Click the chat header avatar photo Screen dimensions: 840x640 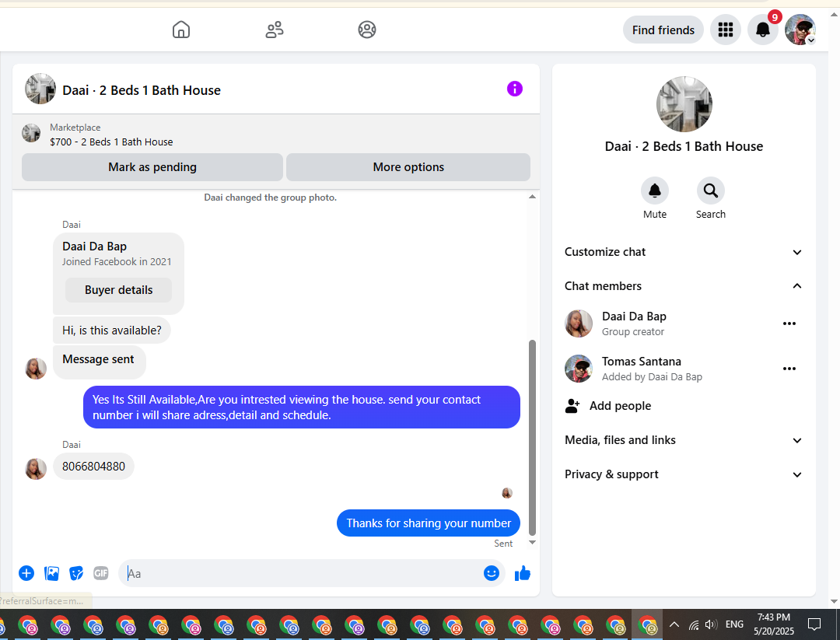click(40, 89)
